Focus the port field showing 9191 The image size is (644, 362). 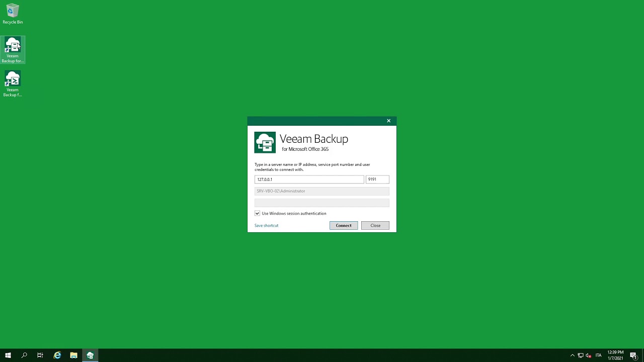click(x=377, y=179)
